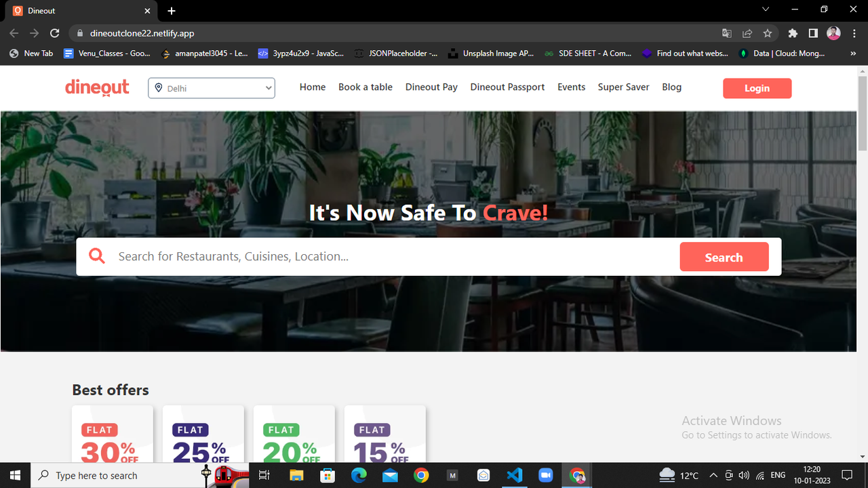The height and width of the screenshot is (488, 868).
Task: Click the share this page icon
Action: click(x=747, y=33)
